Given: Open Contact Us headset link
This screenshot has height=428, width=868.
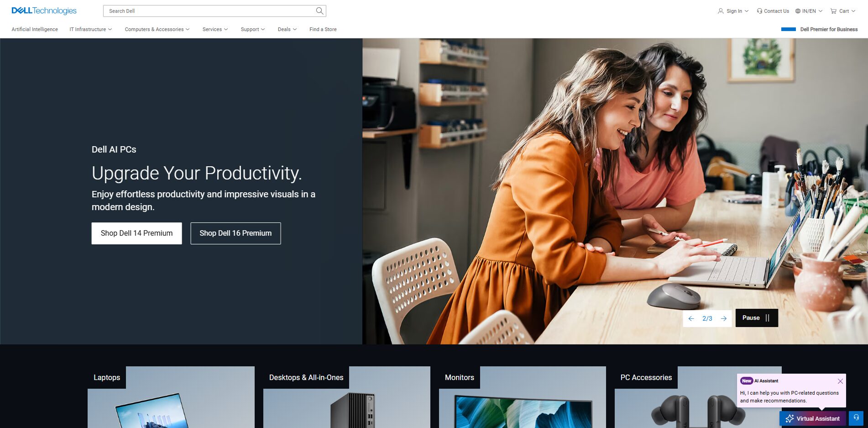Looking at the screenshot, I should 773,11.
